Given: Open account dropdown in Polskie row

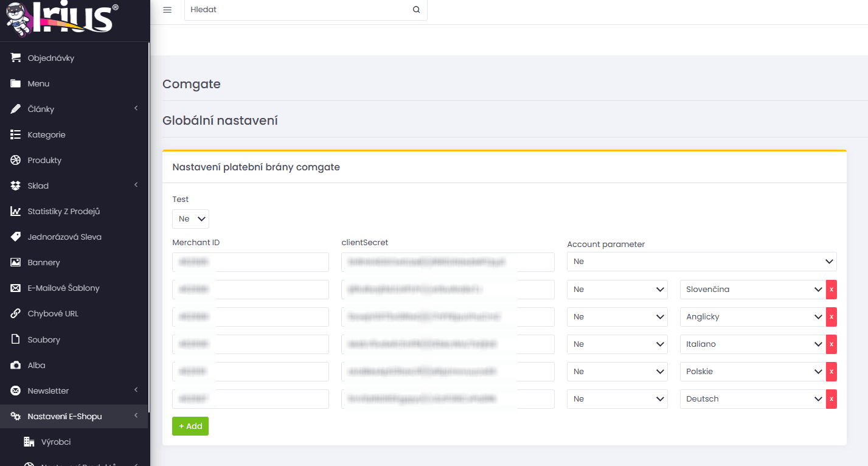Looking at the screenshot, I should [617, 372].
